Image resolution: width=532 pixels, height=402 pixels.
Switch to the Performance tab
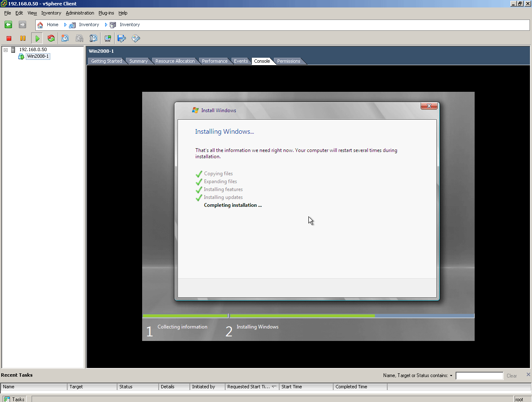click(x=214, y=61)
